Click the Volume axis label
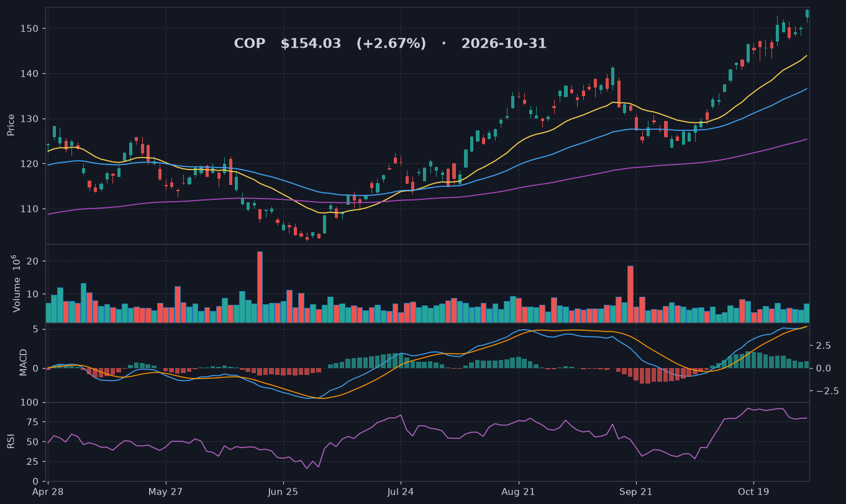This screenshot has width=846, height=504. pos(16,284)
